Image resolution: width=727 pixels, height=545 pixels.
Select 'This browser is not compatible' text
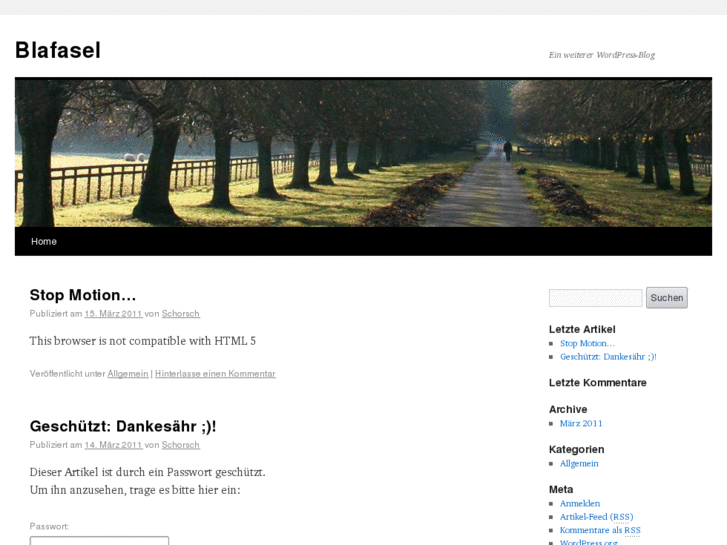143,341
